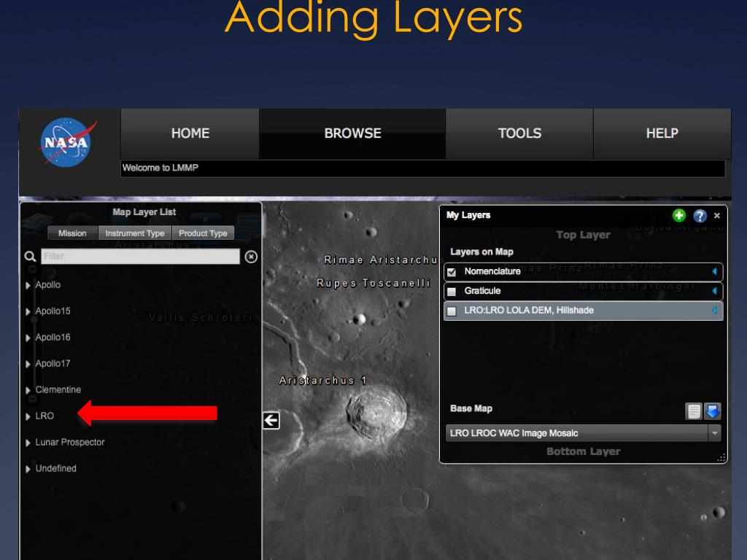Click the Clementine mission label

58,389
